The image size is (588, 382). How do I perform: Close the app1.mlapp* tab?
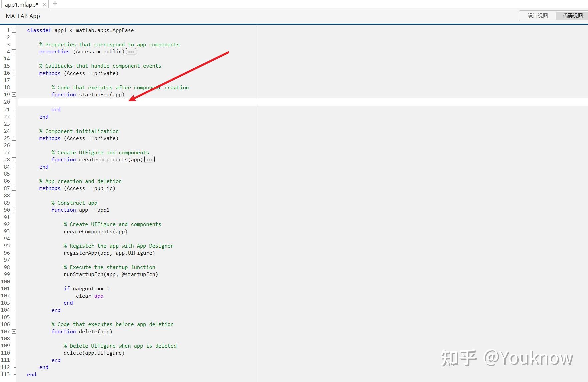pos(44,4)
